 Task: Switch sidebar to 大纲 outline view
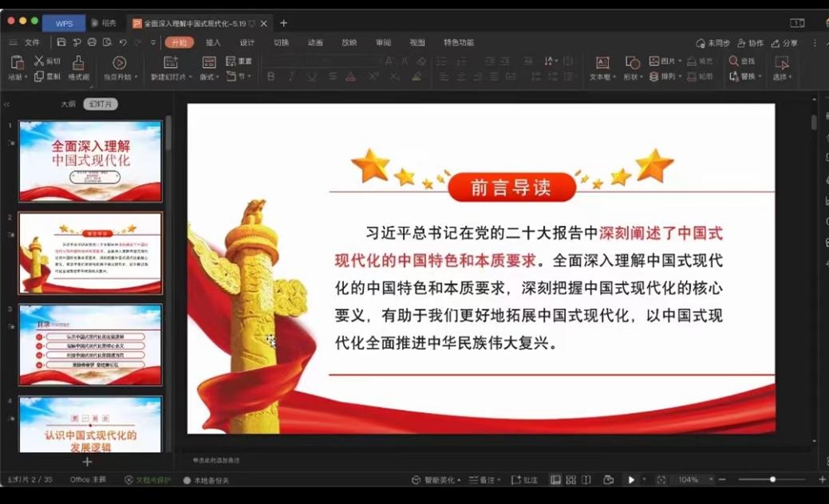coord(69,104)
